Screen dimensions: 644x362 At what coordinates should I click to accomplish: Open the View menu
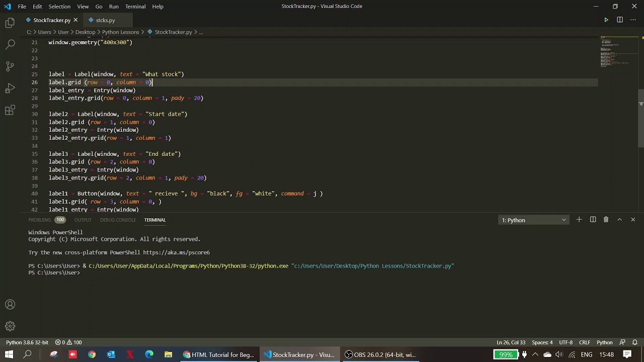click(83, 7)
